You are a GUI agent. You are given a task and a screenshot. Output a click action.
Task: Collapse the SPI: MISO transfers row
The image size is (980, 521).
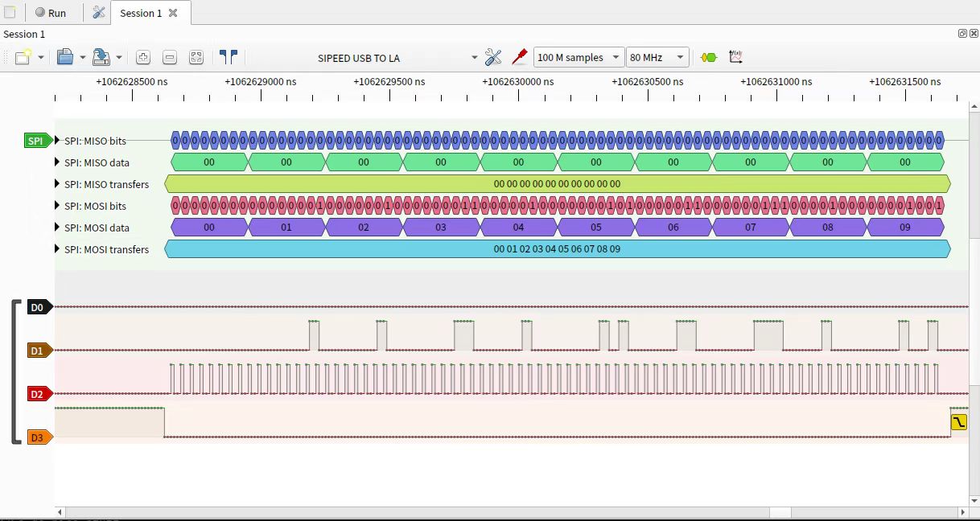57,184
